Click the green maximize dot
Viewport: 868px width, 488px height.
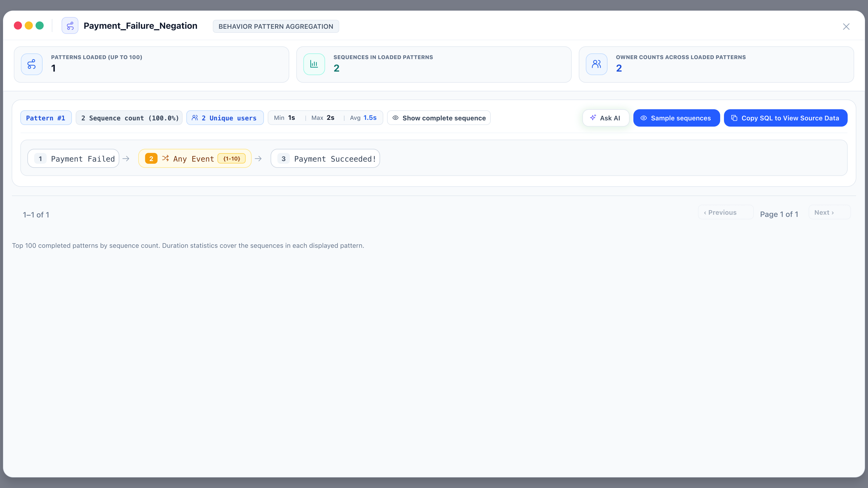pos(40,25)
